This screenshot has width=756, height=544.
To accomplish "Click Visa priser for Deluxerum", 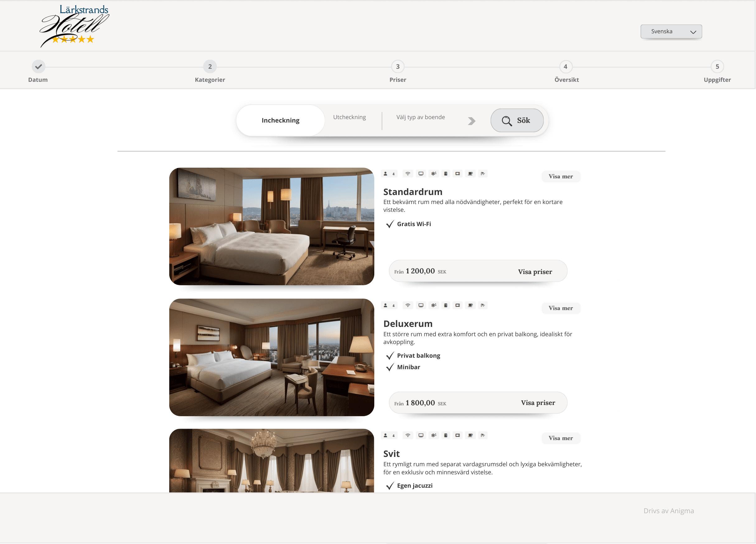I will 538,403.
